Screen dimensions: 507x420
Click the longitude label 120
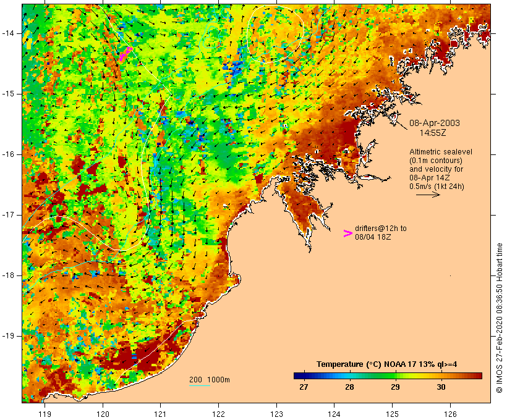pyautogui.click(x=103, y=414)
